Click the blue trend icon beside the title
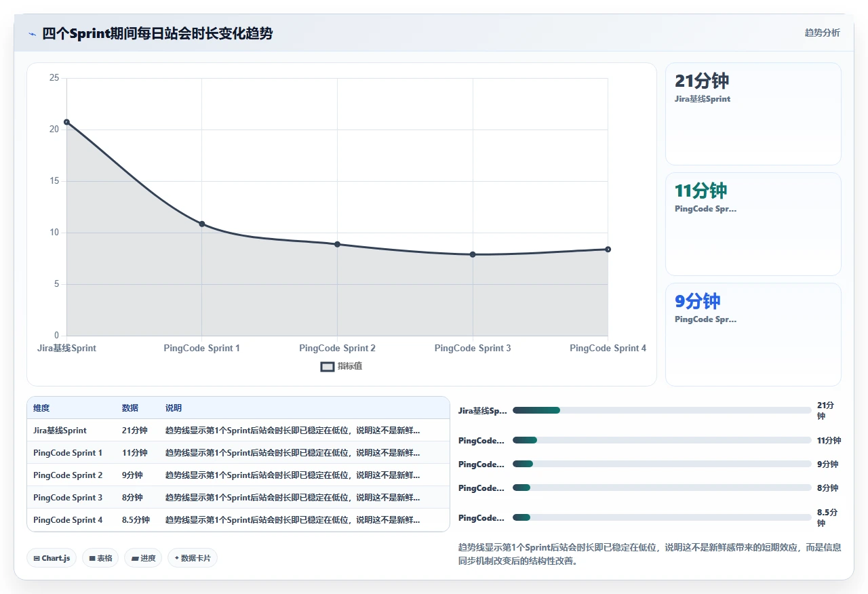868x594 pixels. tap(33, 34)
